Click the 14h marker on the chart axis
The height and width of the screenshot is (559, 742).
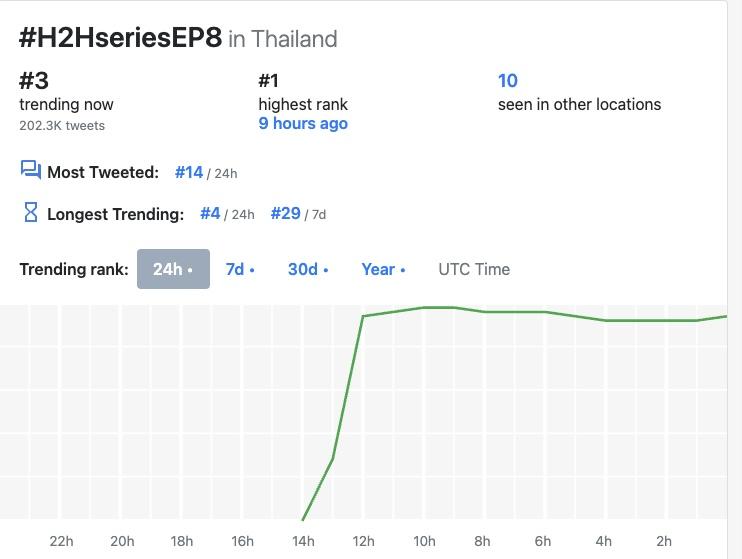[303, 541]
